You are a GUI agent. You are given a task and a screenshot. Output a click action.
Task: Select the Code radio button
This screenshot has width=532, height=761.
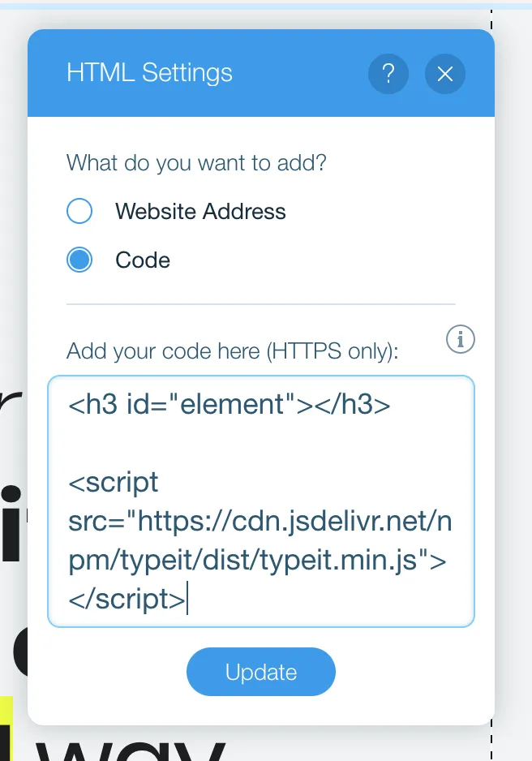(79, 260)
